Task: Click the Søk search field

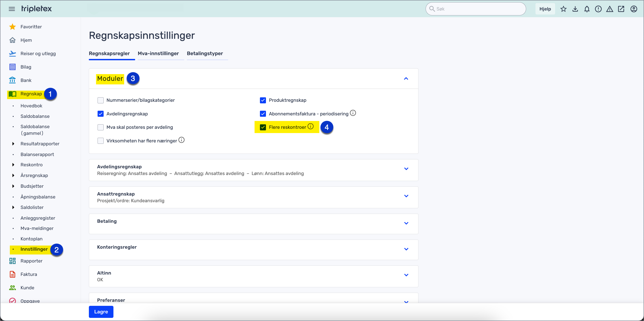Action: click(x=475, y=9)
